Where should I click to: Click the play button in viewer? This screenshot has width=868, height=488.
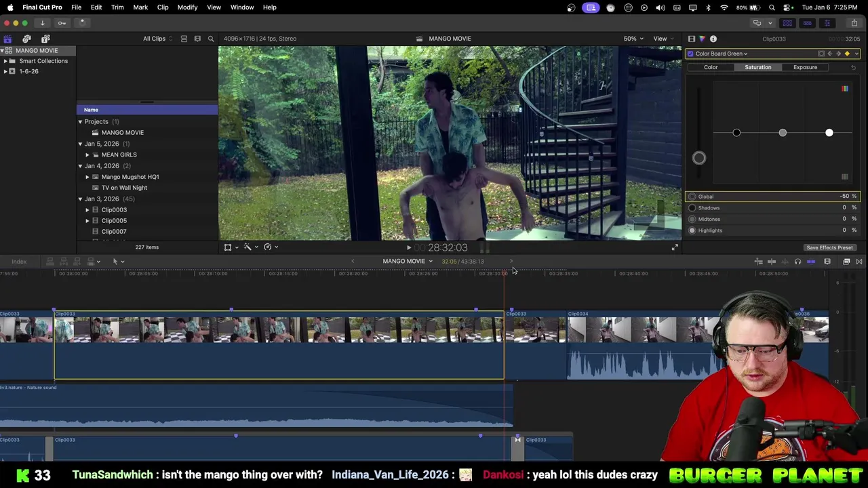tap(409, 248)
